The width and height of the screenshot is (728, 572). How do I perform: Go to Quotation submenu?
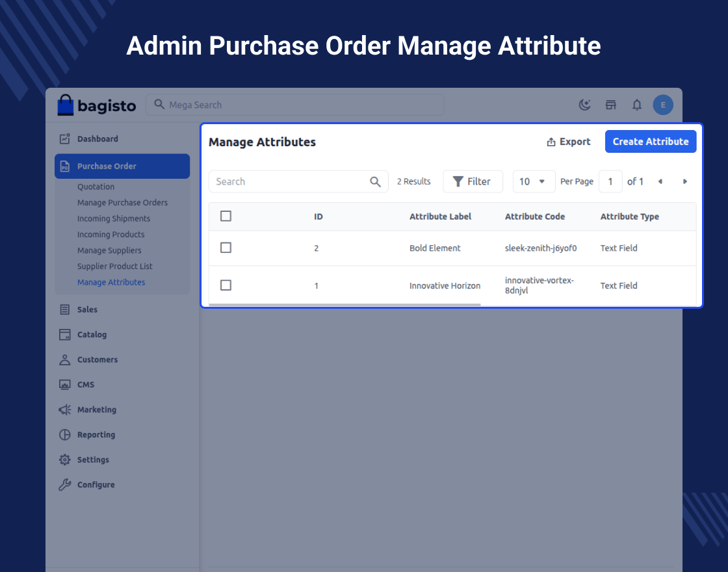(96, 187)
